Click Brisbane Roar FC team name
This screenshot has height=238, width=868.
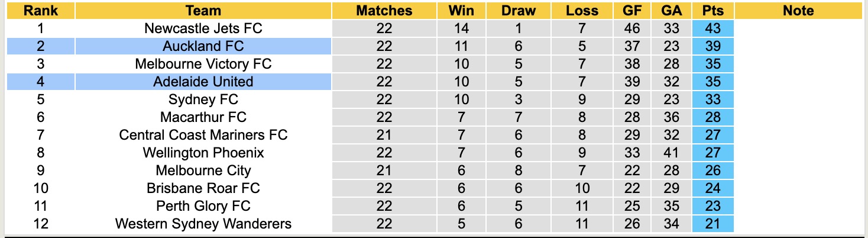coord(203,188)
